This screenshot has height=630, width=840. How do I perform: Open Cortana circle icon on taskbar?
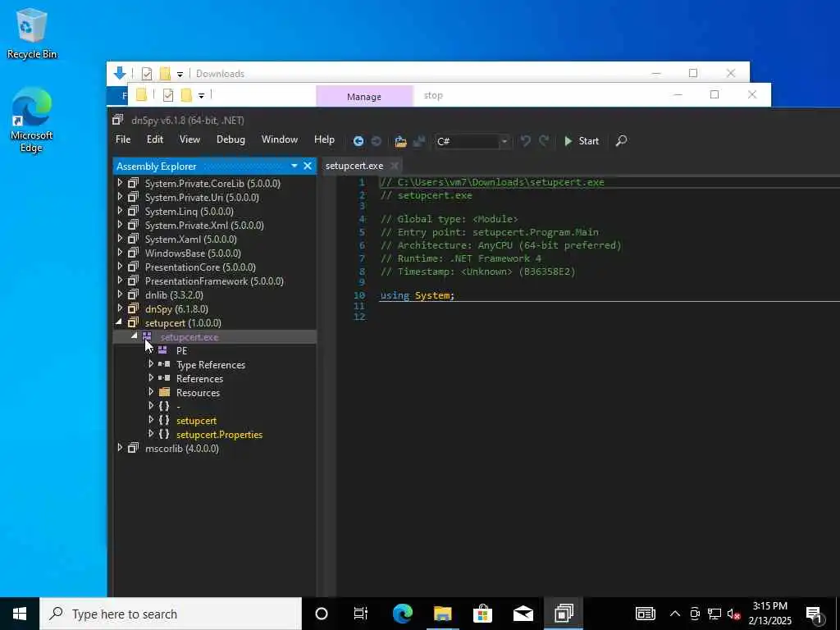click(x=322, y=614)
